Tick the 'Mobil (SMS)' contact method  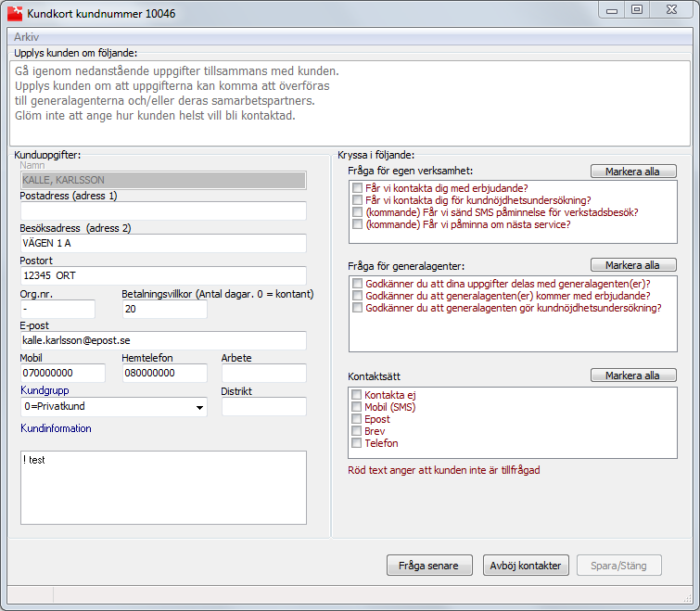point(356,407)
